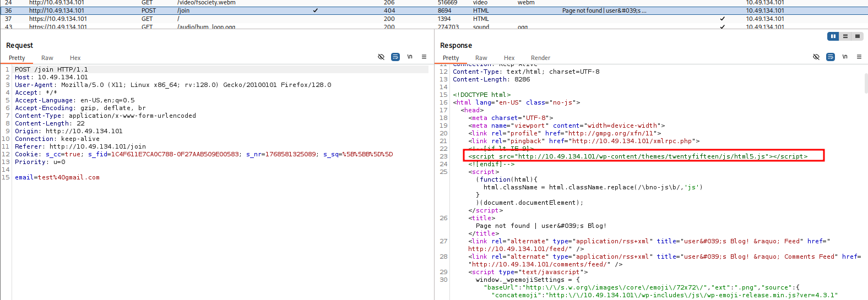This screenshot has width=868, height=300.
Task: Select the POST /join history row
Action: (220, 10)
